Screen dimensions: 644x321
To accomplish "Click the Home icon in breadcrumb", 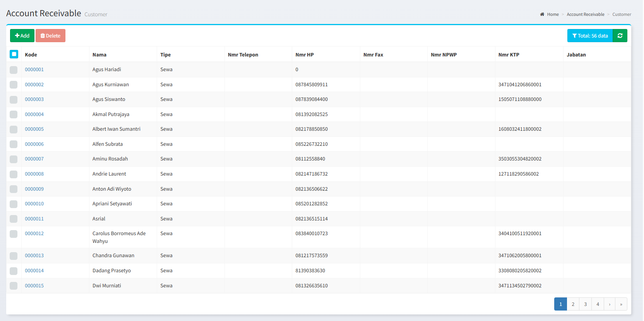I will (542, 14).
